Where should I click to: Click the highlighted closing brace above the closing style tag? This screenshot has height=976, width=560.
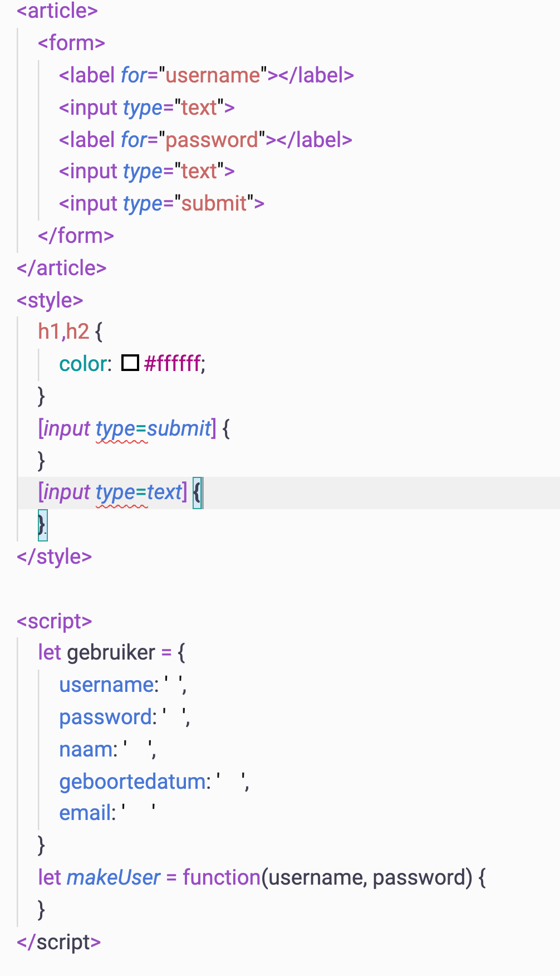(42, 525)
